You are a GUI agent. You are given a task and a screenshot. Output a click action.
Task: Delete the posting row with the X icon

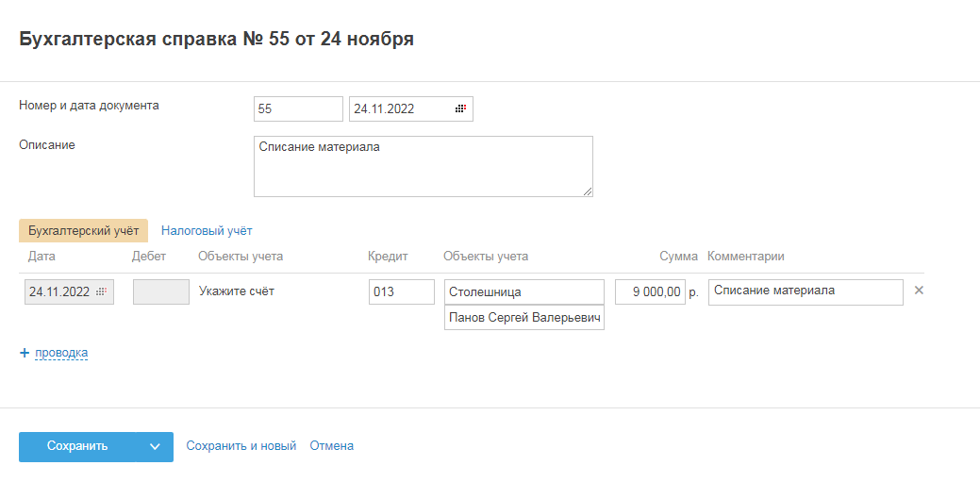[x=919, y=291]
